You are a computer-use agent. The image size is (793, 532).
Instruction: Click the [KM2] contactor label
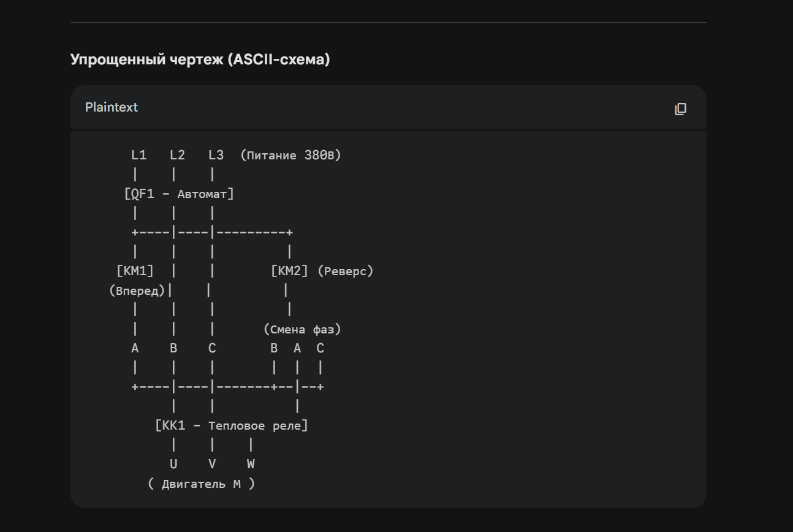click(x=289, y=271)
